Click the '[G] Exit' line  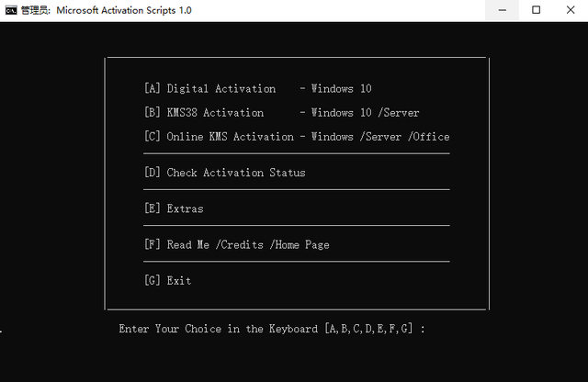coord(168,280)
